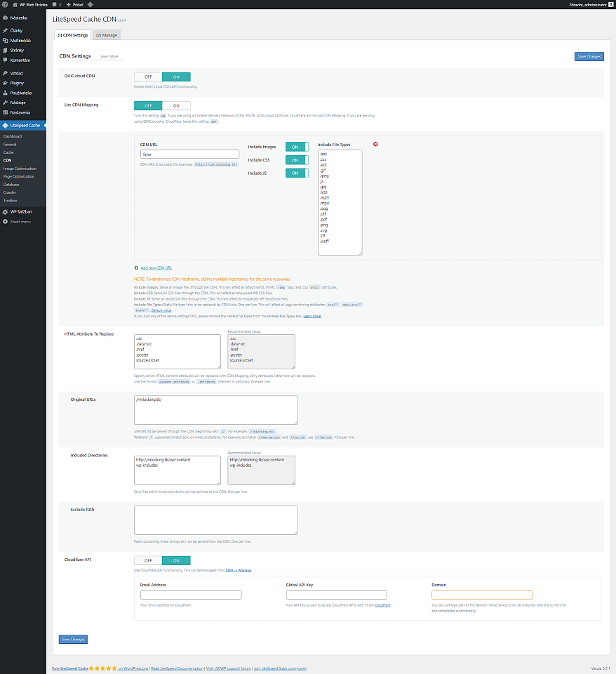This screenshot has height=674, width=616.
Task: Click into the CDN URL text field
Action: 189,154
